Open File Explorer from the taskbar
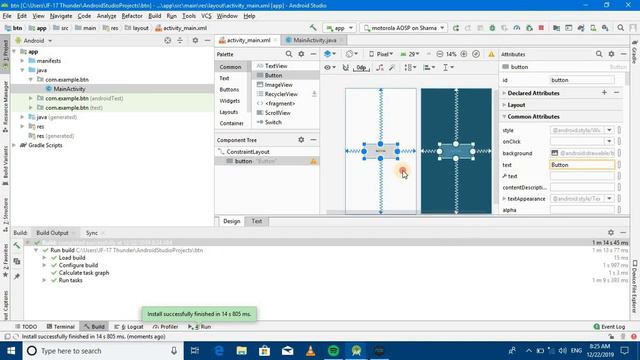 point(242,351)
